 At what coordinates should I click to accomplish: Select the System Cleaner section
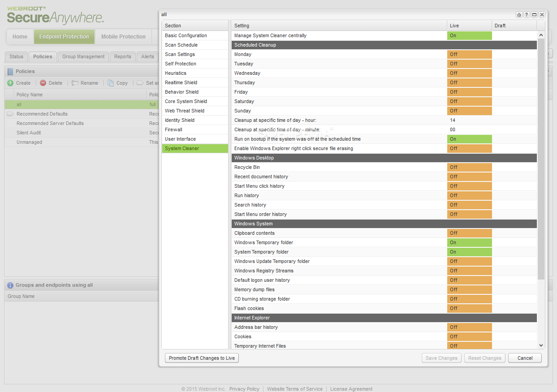[x=195, y=148]
